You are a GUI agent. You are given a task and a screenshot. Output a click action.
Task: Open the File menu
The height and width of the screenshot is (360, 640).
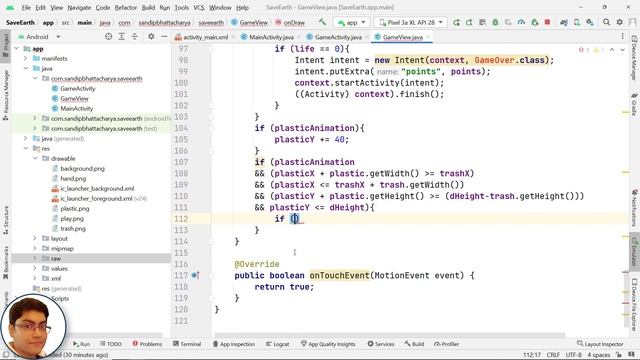[x=26, y=7]
